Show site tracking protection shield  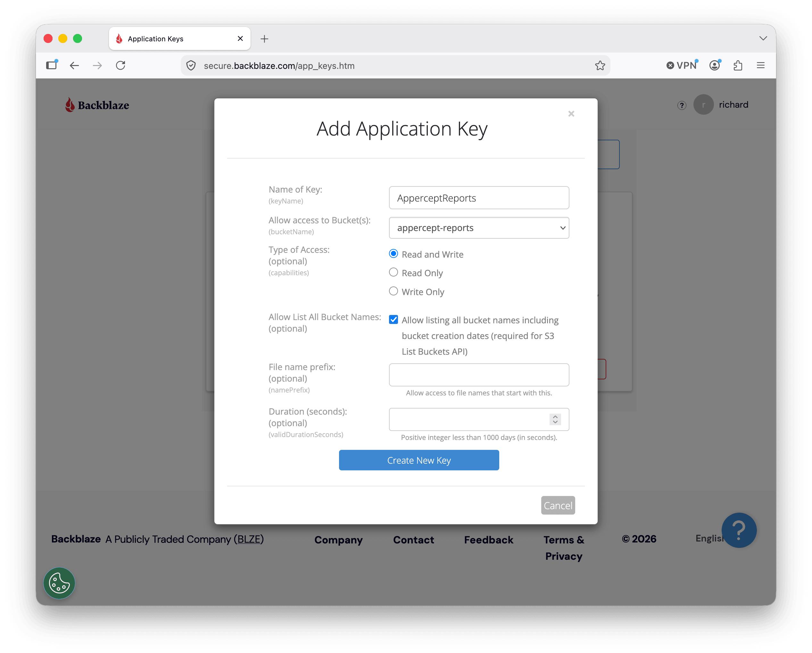click(x=191, y=66)
